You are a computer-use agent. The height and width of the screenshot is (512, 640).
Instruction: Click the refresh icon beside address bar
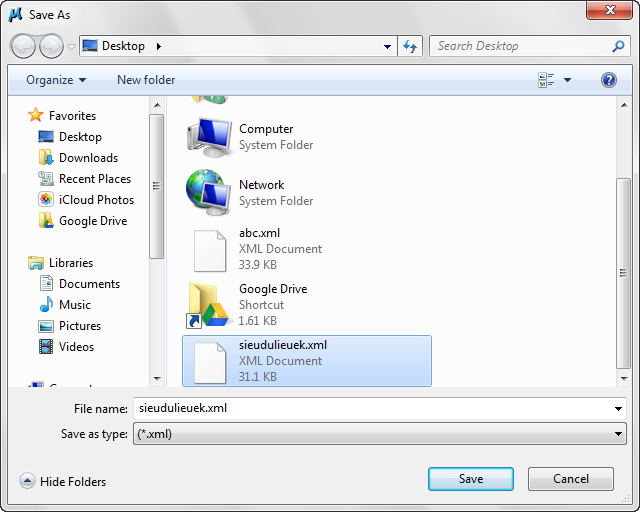pyautogui.click(x=409, y=46)
